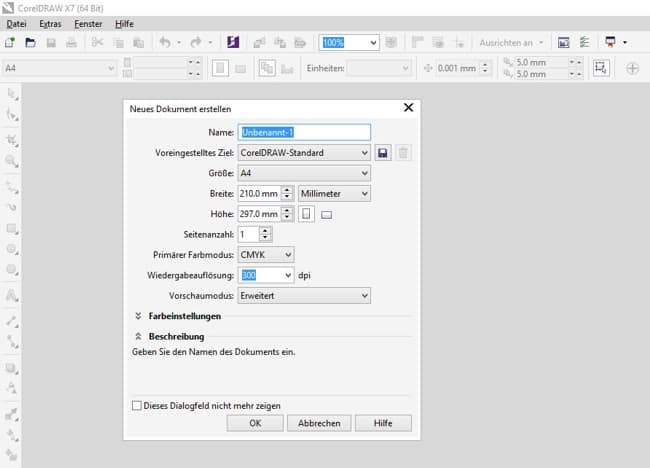Delete preset using trash icon
The height and width of the screenshot is (468, 650).
403,153
